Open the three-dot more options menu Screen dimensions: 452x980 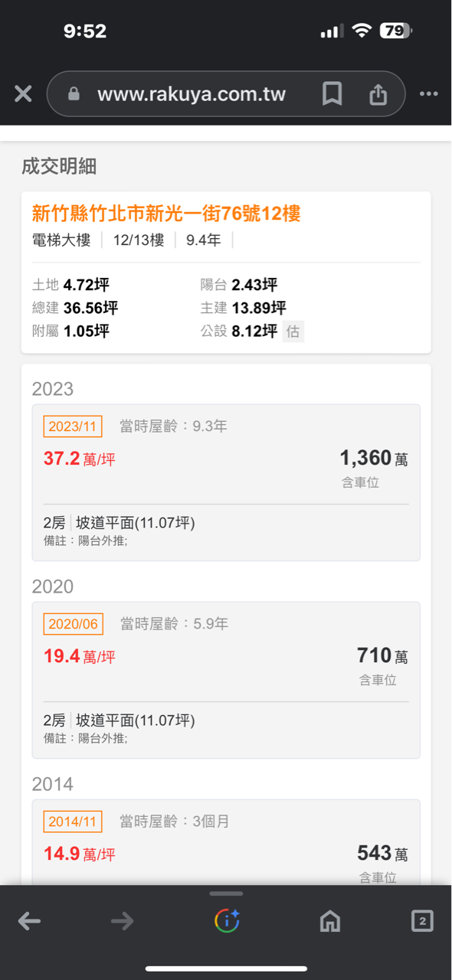[428, 94]
